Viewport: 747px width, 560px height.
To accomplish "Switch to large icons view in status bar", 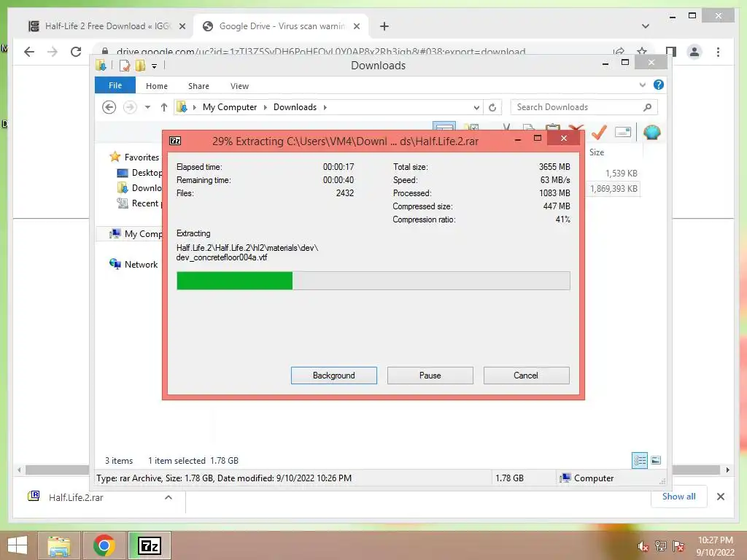I will pyautogui.click(x=656, y=460).
